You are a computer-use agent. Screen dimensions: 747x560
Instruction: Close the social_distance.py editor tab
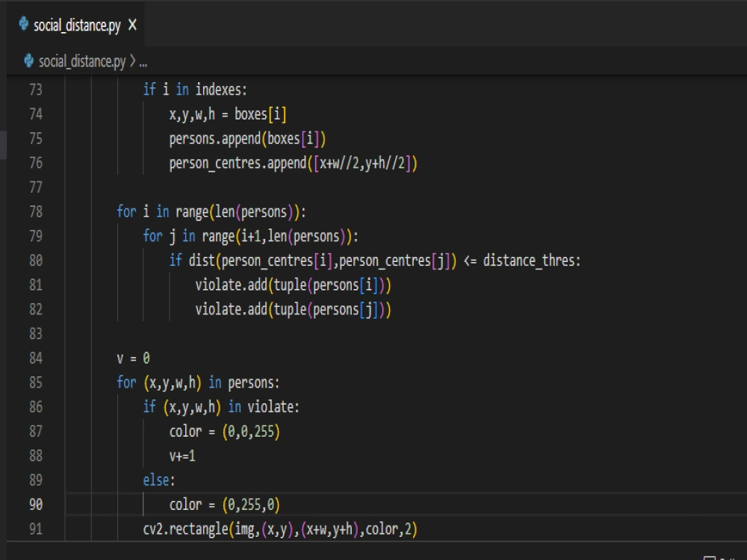(131, 24)
